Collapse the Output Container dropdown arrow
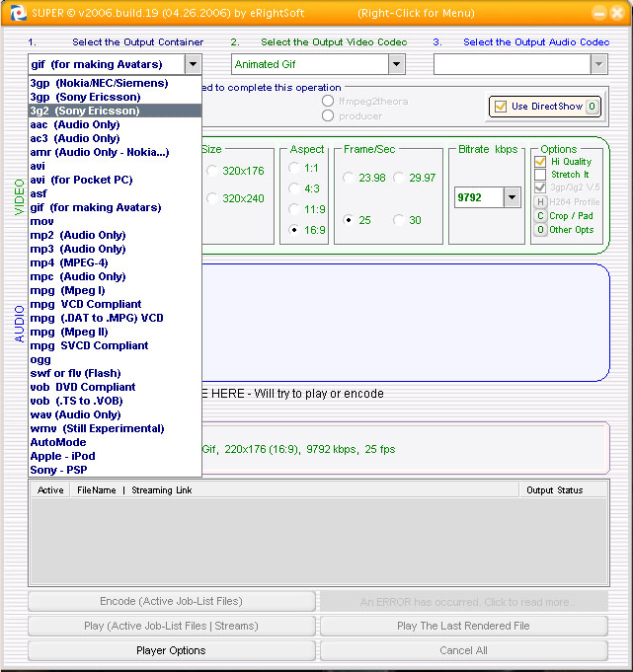Screen dimensions: 633x672 tap(193, 64)
